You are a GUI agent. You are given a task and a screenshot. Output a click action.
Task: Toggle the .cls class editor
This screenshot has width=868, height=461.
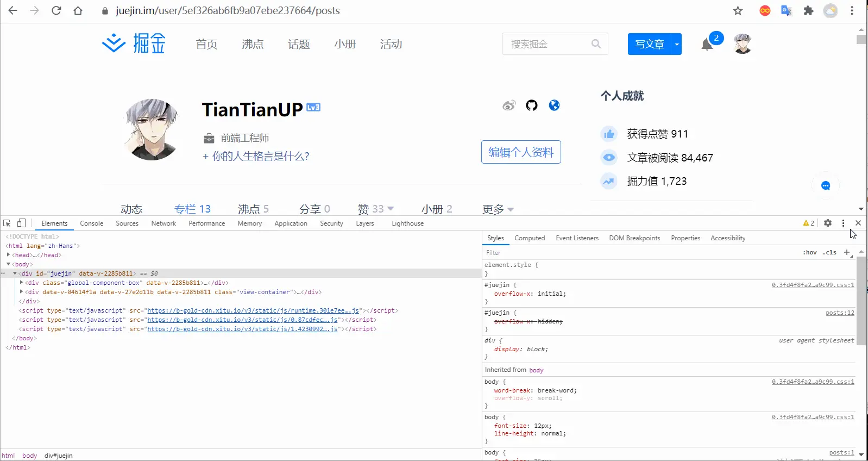pyautogui.click(x=829, y=252)
